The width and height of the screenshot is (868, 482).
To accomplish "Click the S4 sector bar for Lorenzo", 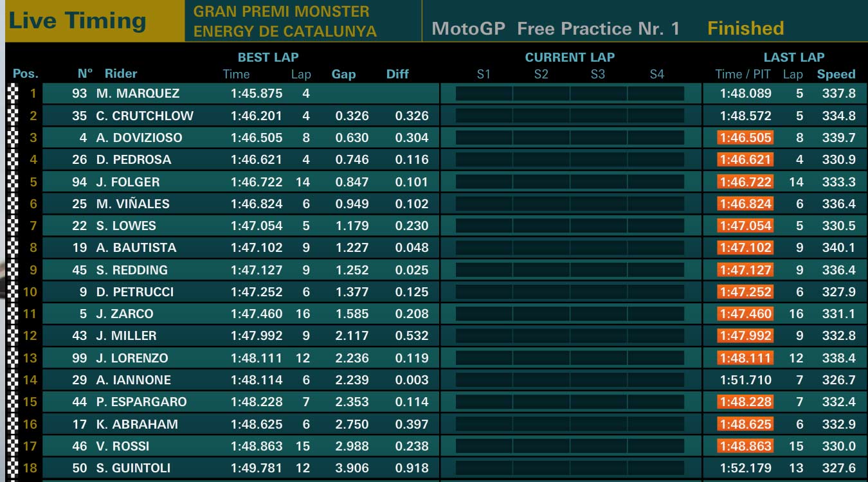I will 656,358.
